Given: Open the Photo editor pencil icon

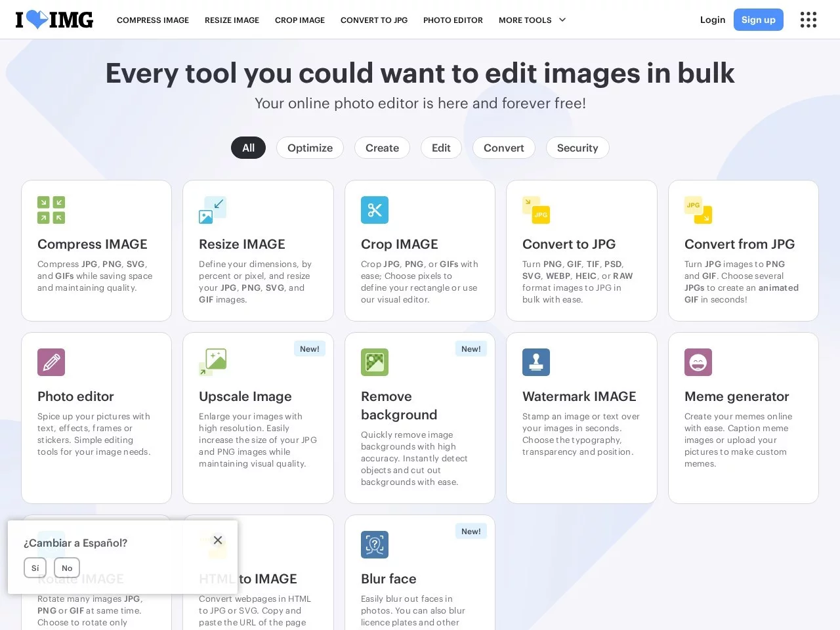Looking at the screenshot, I should point(51,362).
